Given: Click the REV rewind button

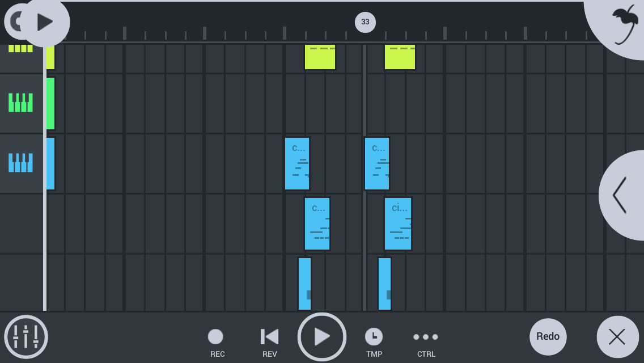Looking at the screenshot, I should [x=270, y=337].
